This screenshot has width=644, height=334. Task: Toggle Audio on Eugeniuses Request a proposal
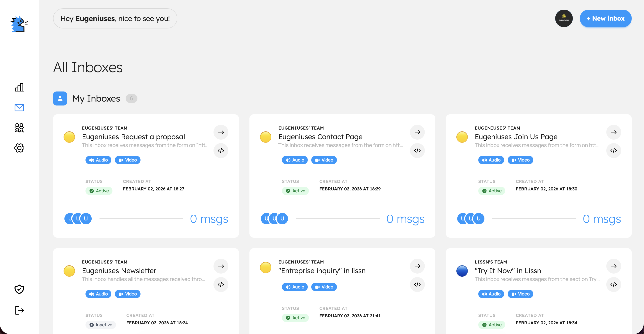coord(98,160)
